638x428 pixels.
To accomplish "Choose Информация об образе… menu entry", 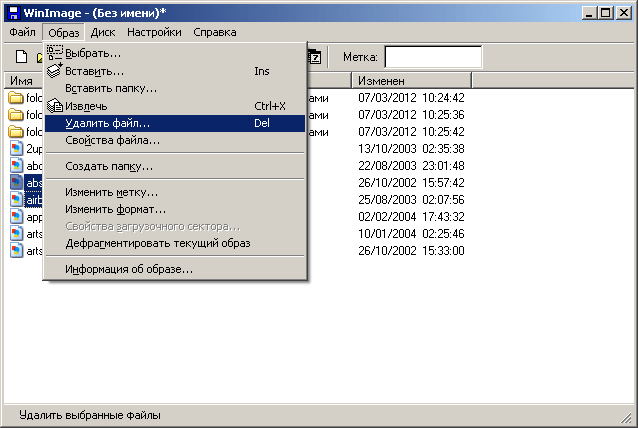I will pyautogui.click(x=175, y=269).
